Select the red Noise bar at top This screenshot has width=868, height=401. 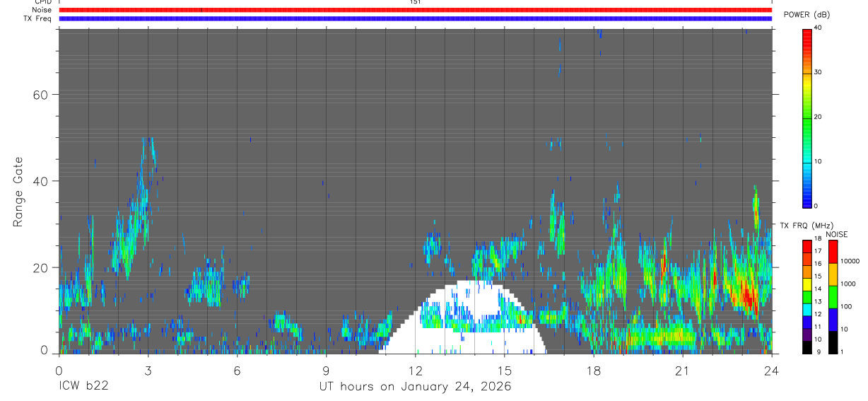pyautogui.click(x=415, y=10)
